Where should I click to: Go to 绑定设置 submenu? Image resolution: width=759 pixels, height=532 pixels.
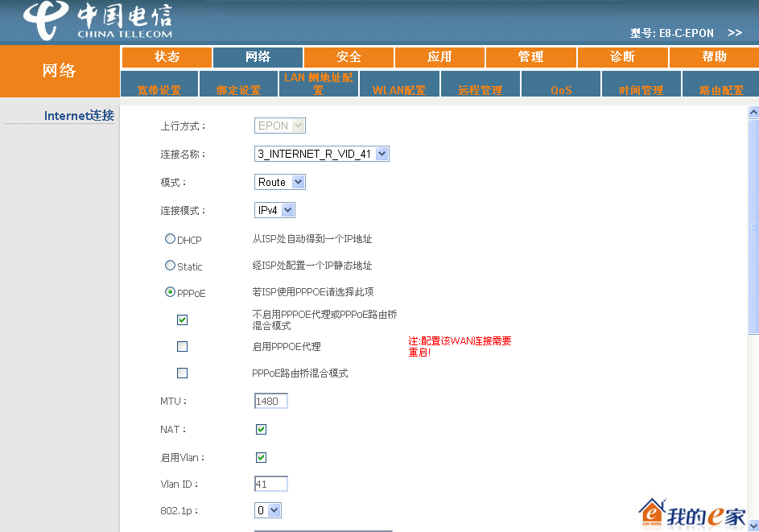(238, 85)
